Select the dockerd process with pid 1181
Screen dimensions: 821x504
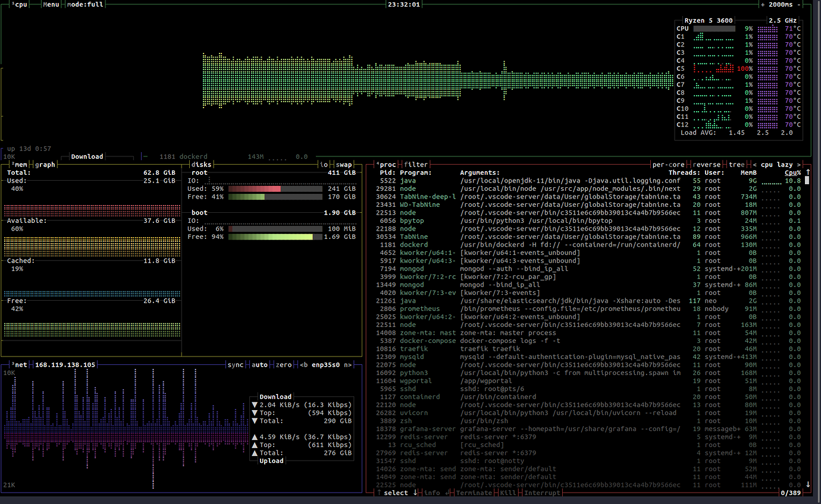pyautogui.click(x=590, y=245)
